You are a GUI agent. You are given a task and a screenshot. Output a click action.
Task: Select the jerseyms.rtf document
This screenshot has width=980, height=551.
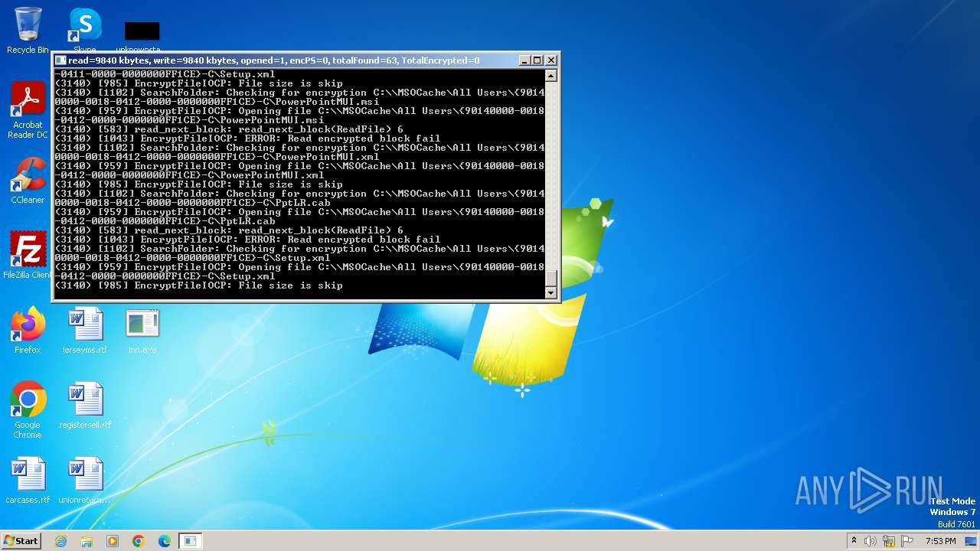(x=85, y=331)
